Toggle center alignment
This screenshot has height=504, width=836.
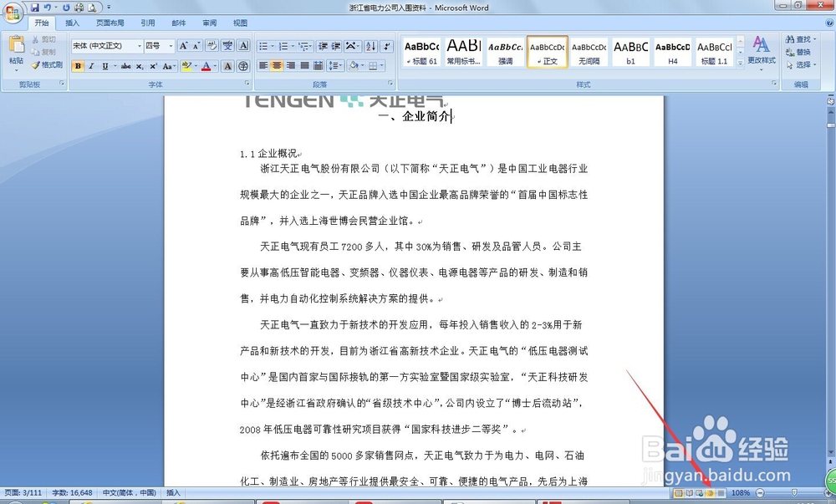coord(277,65)
